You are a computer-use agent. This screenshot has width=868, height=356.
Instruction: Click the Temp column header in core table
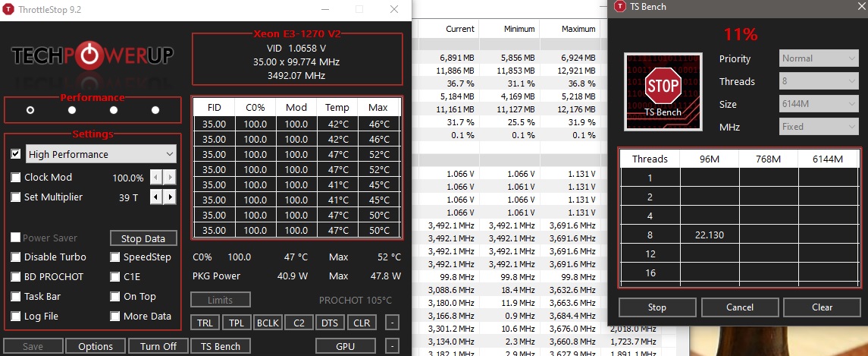[x=337, y=107]
